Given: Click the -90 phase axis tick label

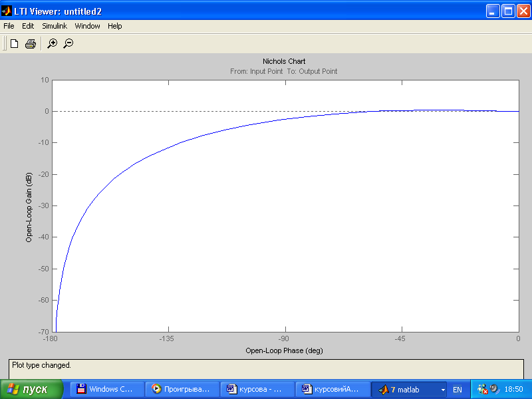Looking at the screenshot, I should [284, 338].
